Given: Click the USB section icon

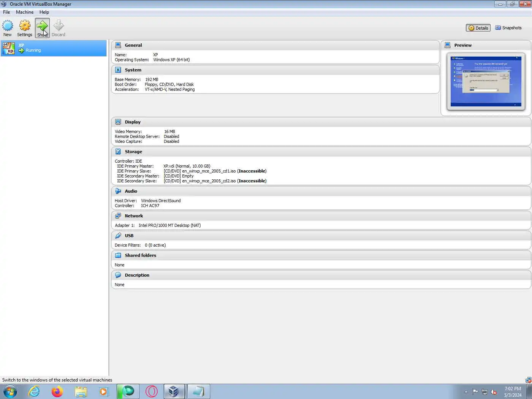Looking at the screenshot, I should (118, 236).
